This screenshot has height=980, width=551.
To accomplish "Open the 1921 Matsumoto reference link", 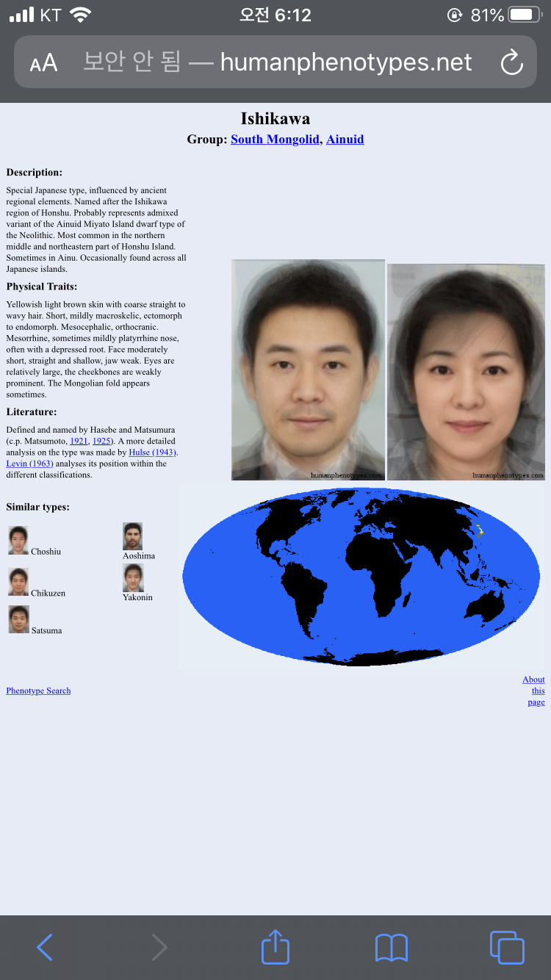I will [79, 441].
